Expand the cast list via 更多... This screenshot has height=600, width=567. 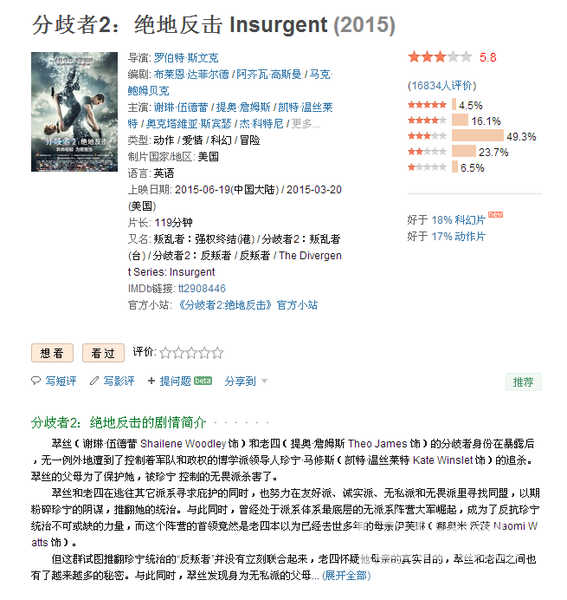(305, 124)
